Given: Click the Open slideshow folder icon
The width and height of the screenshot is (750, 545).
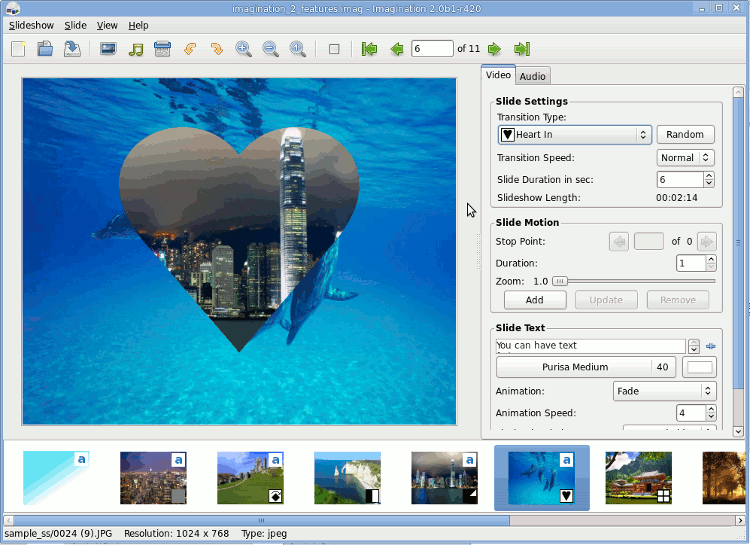Looking at the screenshot, I should click(45, 49).
